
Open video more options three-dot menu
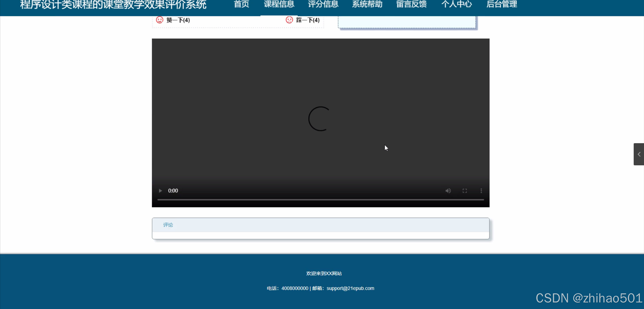tap(481, 191)
